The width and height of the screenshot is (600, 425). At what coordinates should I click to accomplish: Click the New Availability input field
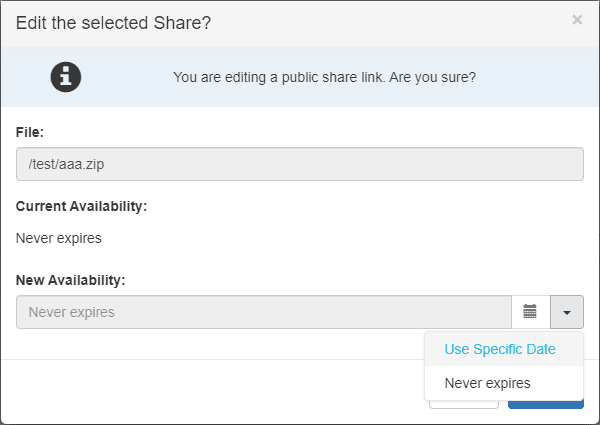(264, 312)
